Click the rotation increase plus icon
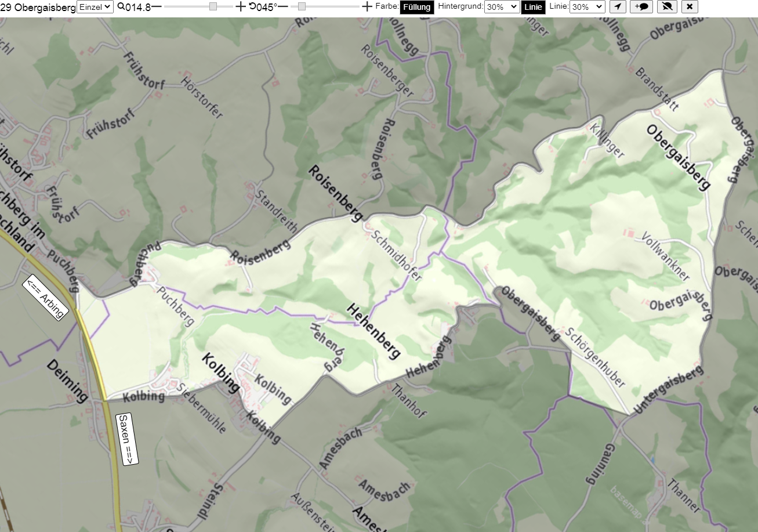 point(367,7)
